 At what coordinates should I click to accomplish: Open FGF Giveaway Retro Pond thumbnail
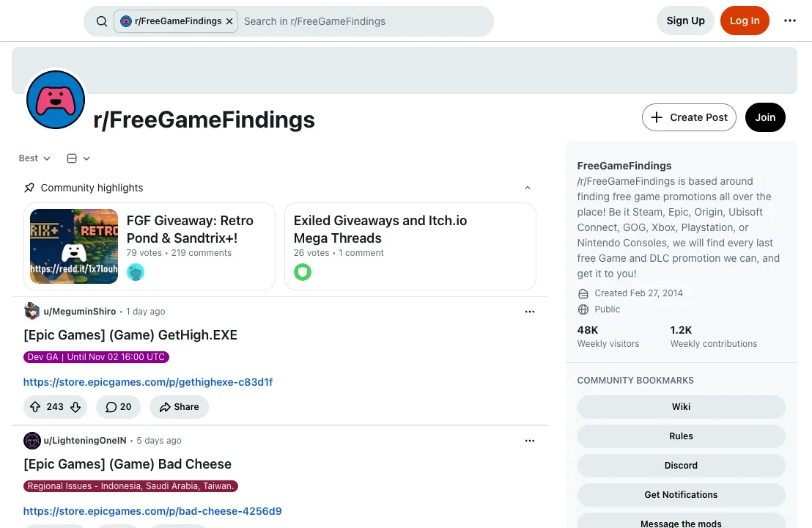coord(74,246)
